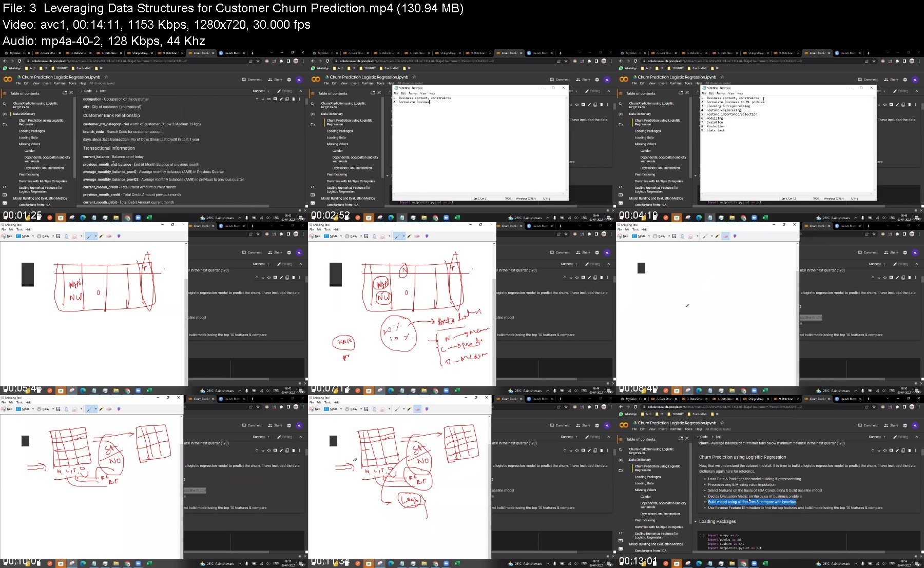Image resolution: width=924 pixels, height=568 pixels.
Task: Open Snipping Tool Help menu, 00:07:13 frame
Action: click(336, 230)
